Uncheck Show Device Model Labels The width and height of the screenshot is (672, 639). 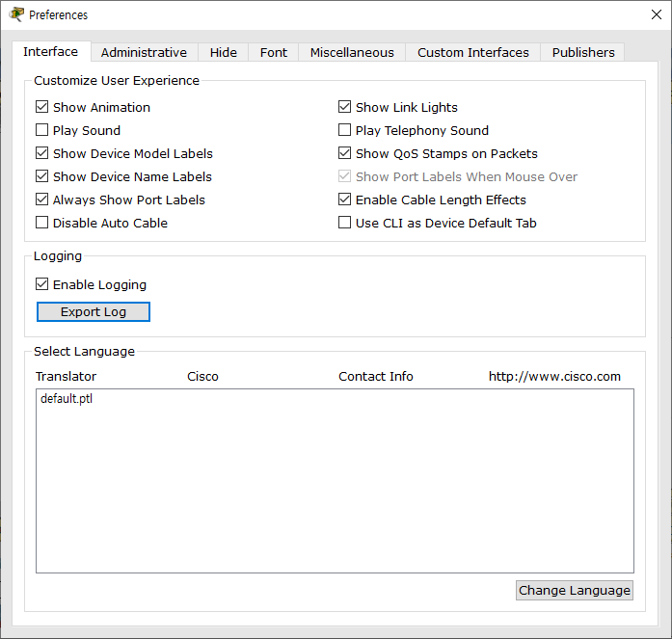tap(42, 153)
